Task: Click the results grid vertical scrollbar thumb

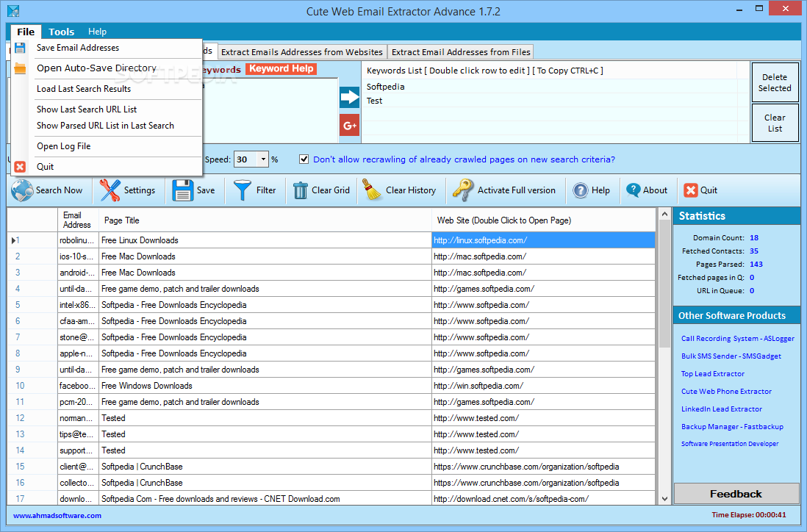Action: click(x=664, y=283)
